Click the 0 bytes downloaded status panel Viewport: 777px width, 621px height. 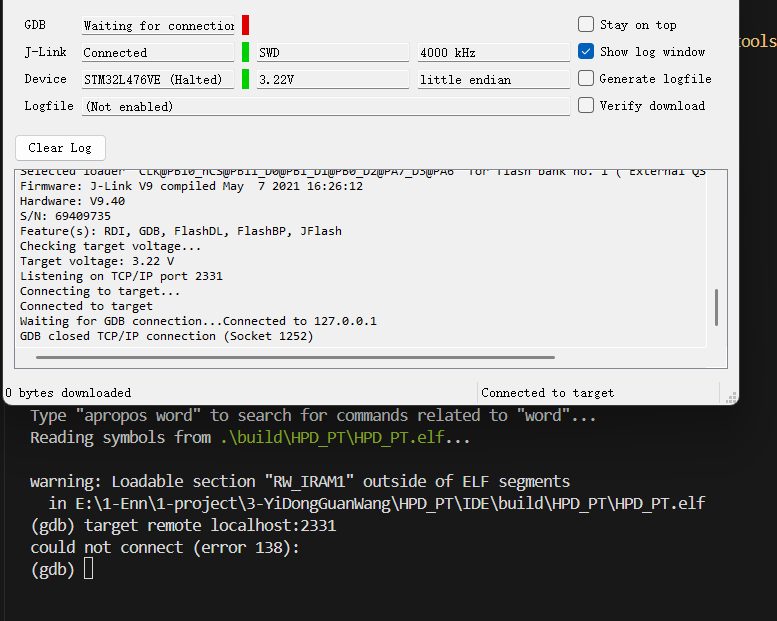pyautogui.click(x=240, y=393)
